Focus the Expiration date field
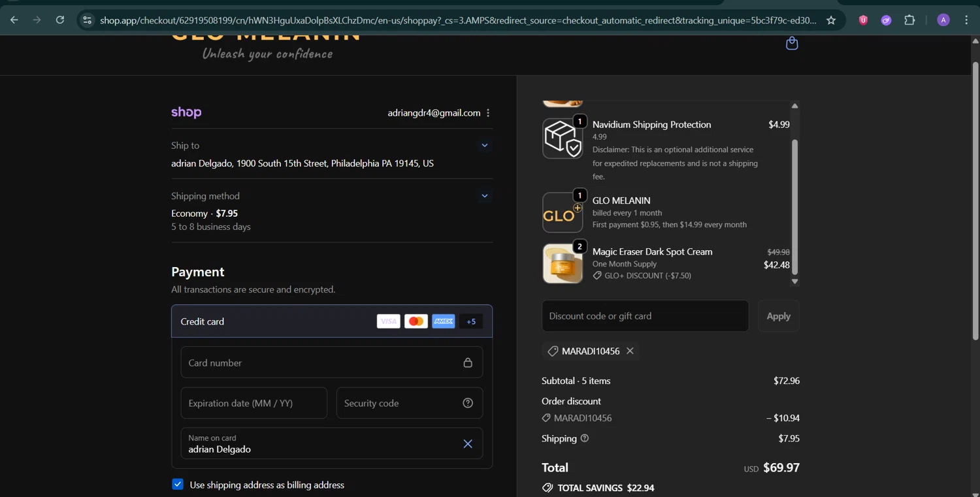 [x=254, y=403]
